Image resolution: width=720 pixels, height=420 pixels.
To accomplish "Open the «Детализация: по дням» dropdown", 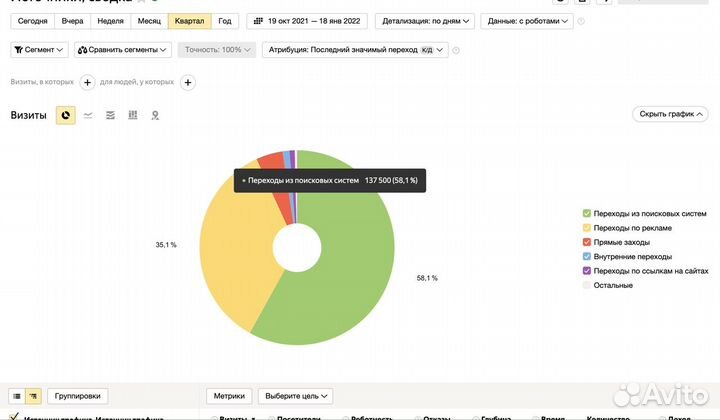I will pos(424,20).
